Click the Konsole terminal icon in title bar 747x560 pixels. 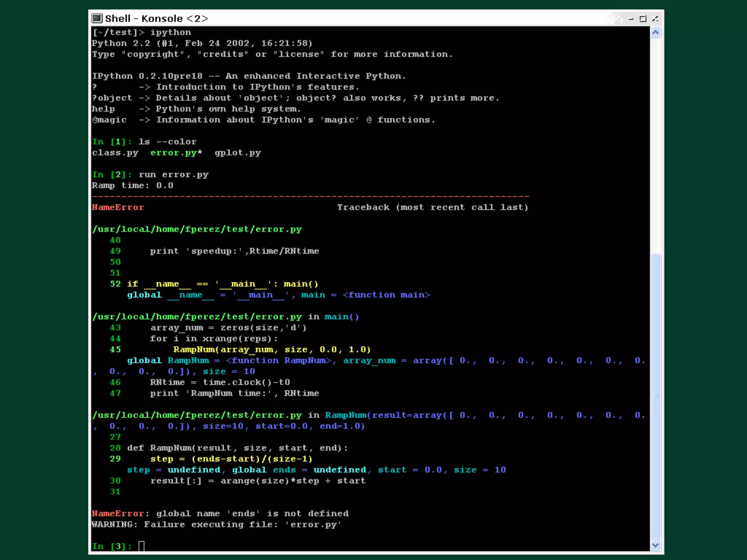(97, 18)
